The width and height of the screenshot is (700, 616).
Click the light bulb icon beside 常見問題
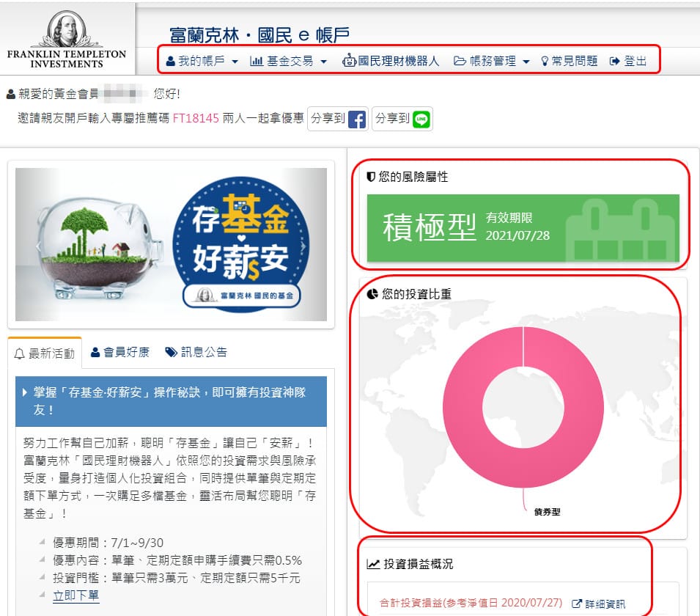pos(545,61)
